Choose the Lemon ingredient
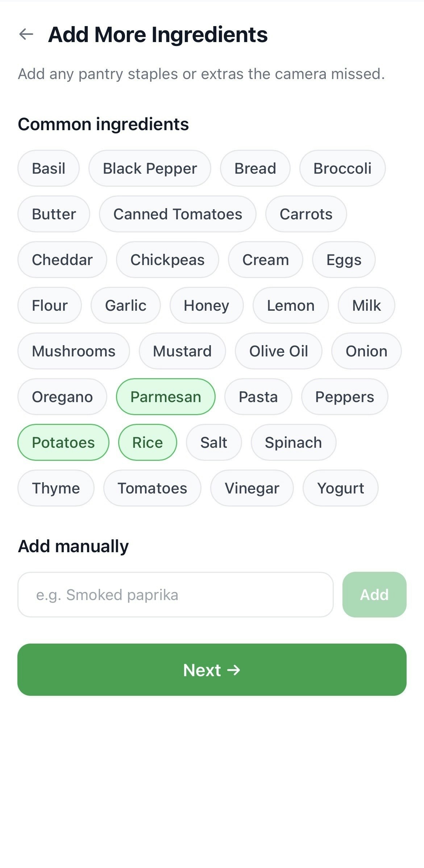Screen dimensions: 424x868 (x=291, y=305)
